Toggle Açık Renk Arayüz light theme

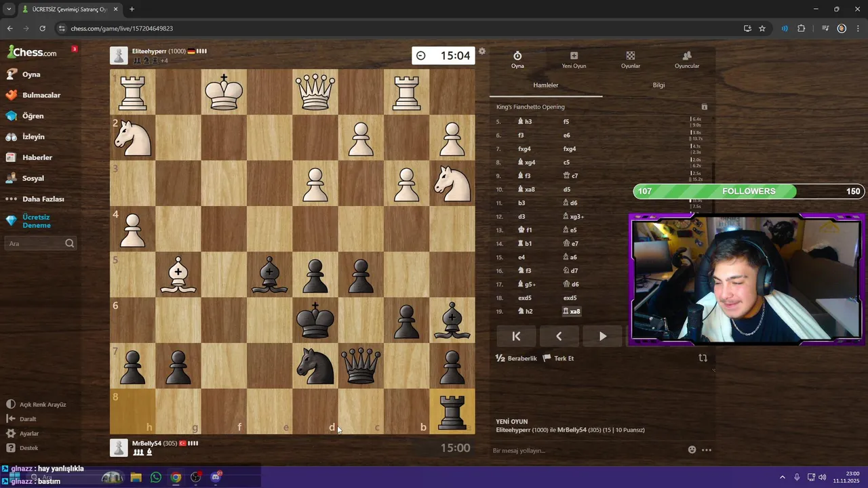[x=36, y=405]
